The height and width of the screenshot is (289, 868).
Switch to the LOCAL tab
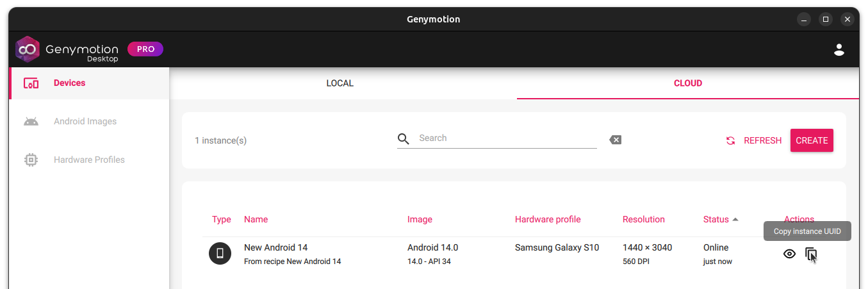(340, 83)
